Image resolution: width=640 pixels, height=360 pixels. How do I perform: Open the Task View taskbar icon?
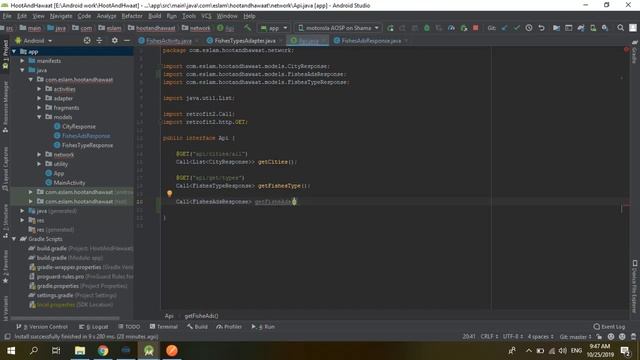[56, 351]
